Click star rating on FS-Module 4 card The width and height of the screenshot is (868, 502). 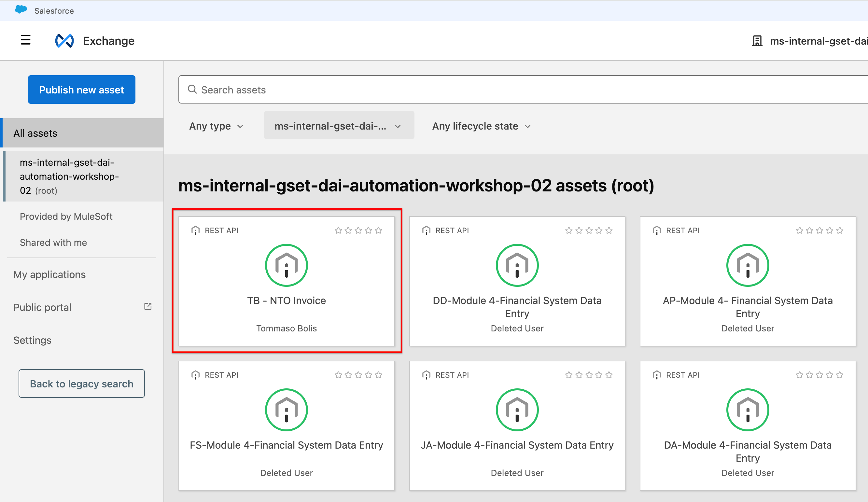point(358,375)
